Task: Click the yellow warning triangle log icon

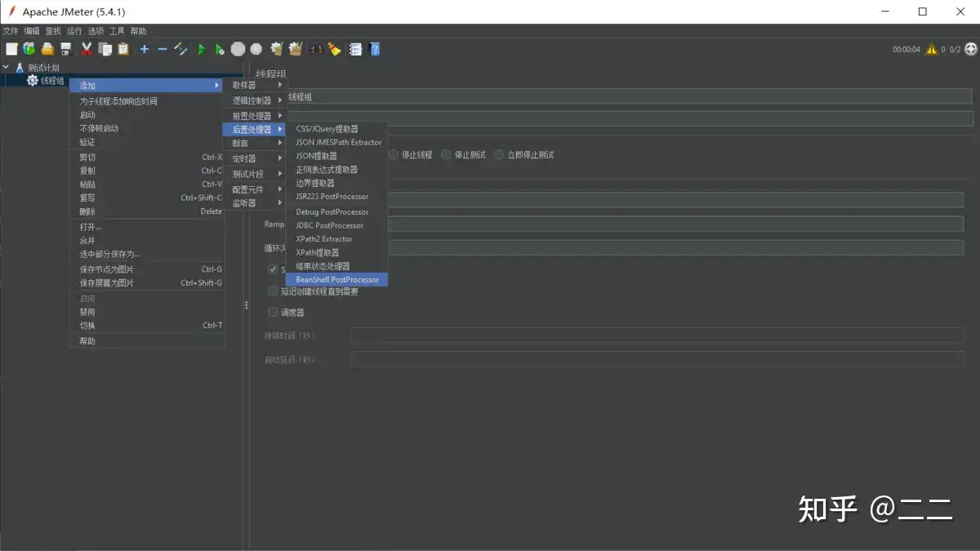Action: pos(931,49)
